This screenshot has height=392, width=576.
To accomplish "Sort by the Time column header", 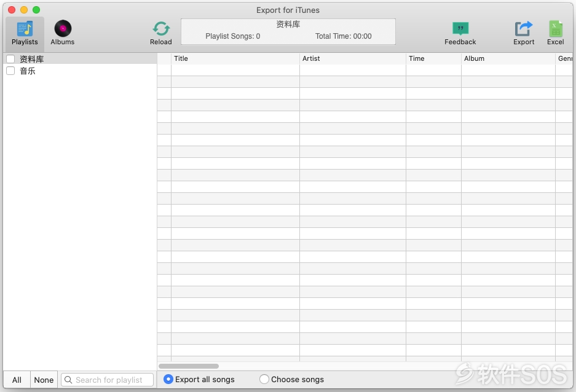I will pos(433,58).
